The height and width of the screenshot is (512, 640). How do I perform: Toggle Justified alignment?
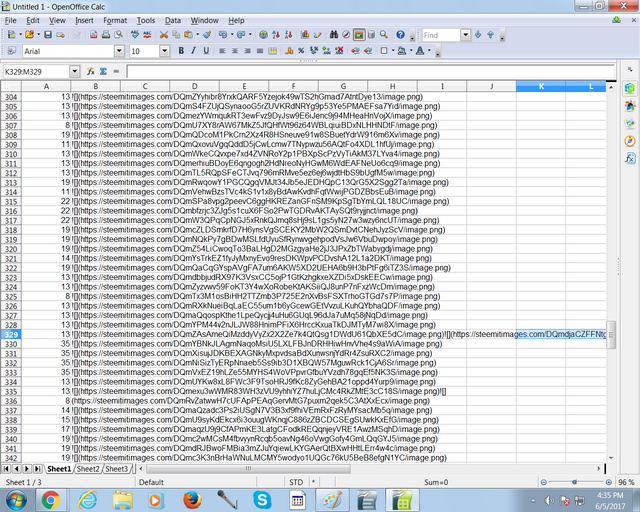260,51
